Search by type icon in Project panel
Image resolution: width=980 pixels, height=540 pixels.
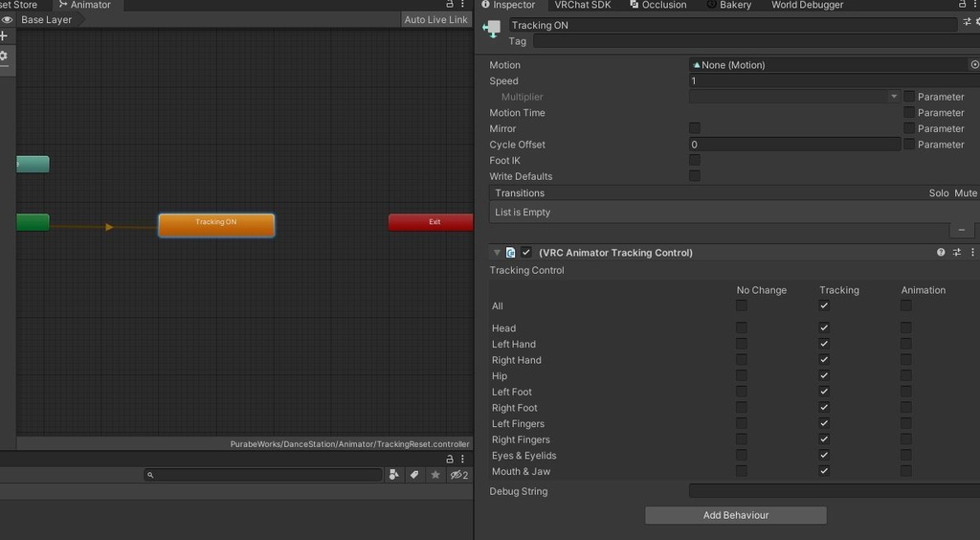pos(393,475)
